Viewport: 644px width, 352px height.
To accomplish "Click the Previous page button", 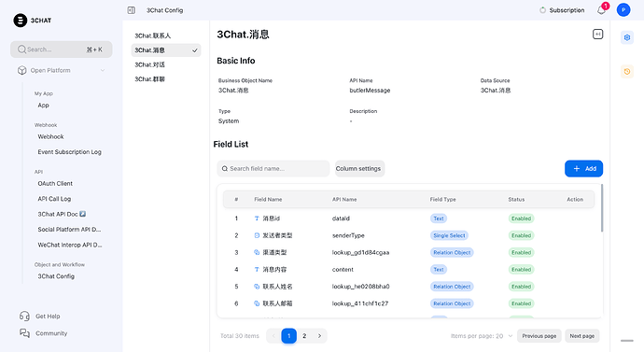I will tap(539, 336).
